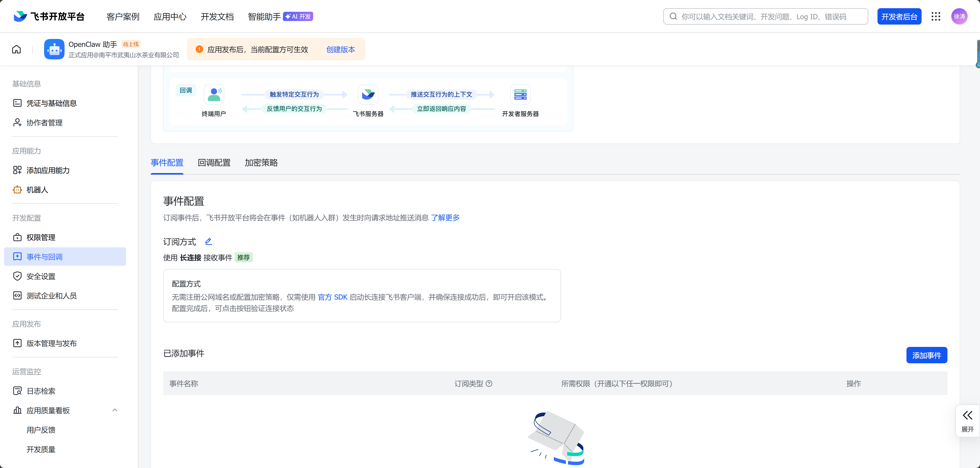Select 机器人 with the robot icon
980x468 pixels.
37,190
